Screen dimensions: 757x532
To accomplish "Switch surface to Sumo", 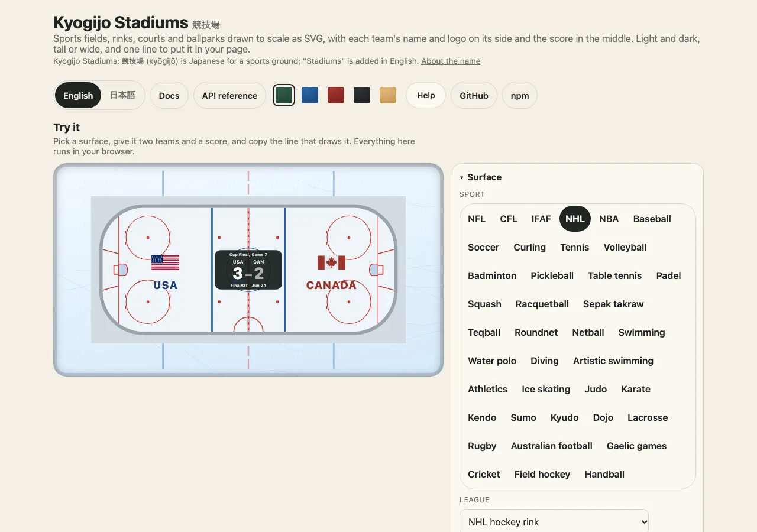I will click(x=523, y=417).
